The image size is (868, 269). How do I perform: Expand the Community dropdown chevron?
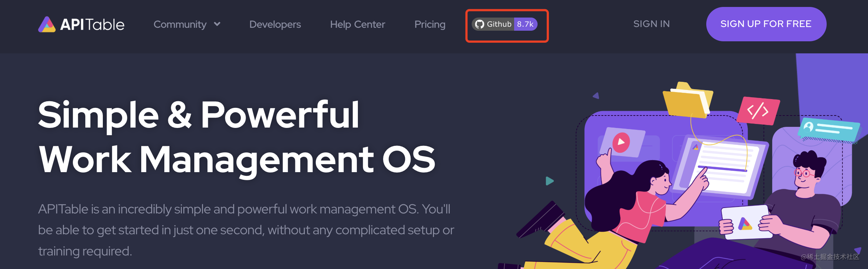click(217, 24)
